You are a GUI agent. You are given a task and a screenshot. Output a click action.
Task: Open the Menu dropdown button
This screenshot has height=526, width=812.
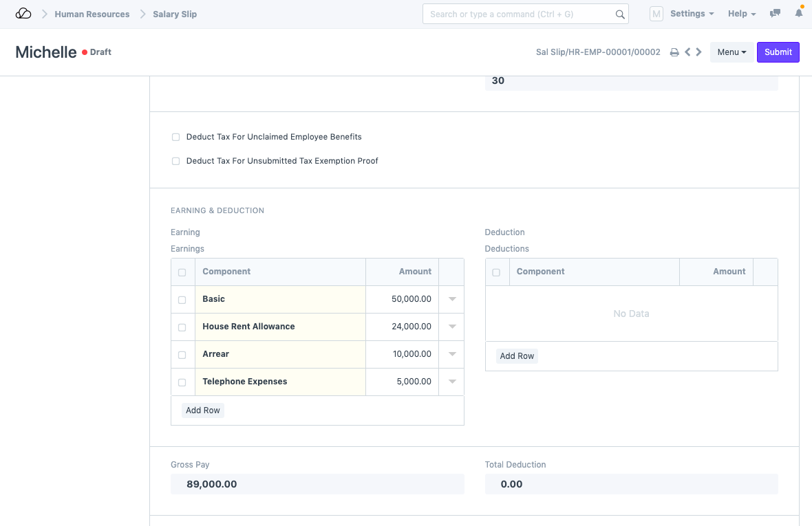731,52
